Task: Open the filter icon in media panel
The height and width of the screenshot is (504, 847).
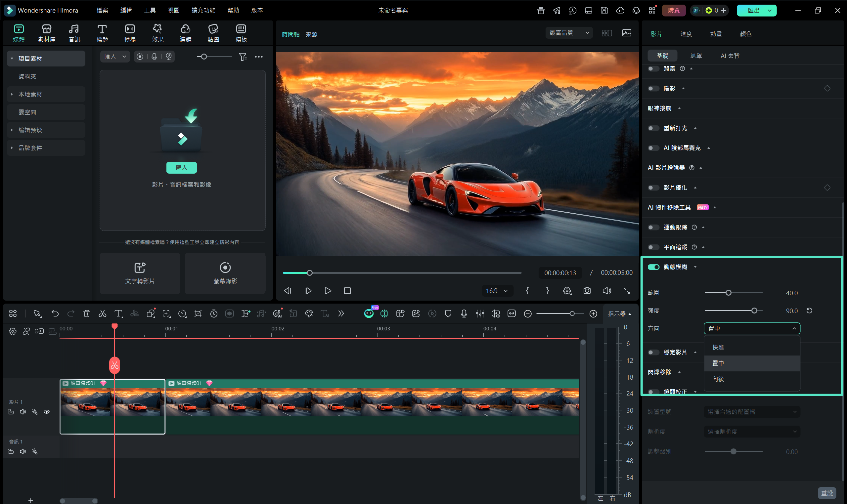Action: click(243, 57)
